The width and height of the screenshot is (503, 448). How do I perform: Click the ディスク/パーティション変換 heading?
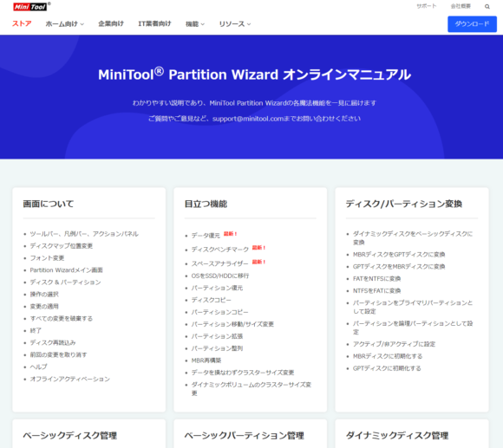(x=404, y=204)
